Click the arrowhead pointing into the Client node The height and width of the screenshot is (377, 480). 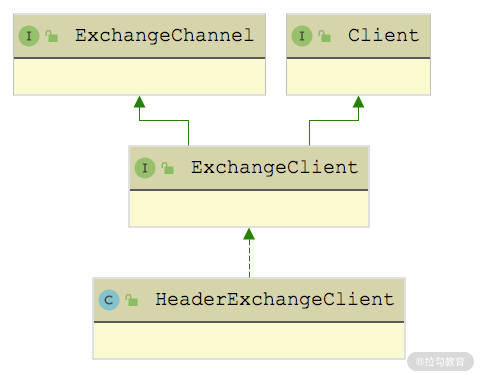tap(358, 102)
